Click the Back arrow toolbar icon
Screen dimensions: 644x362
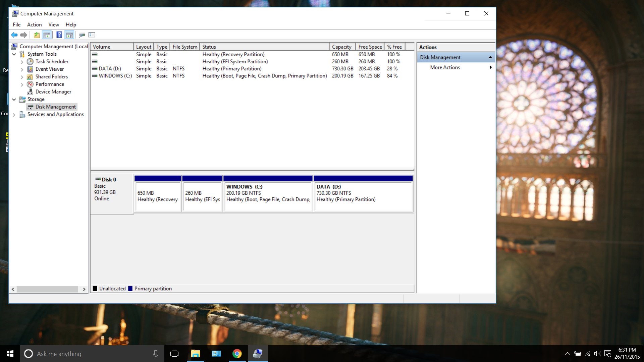[14, 35]
